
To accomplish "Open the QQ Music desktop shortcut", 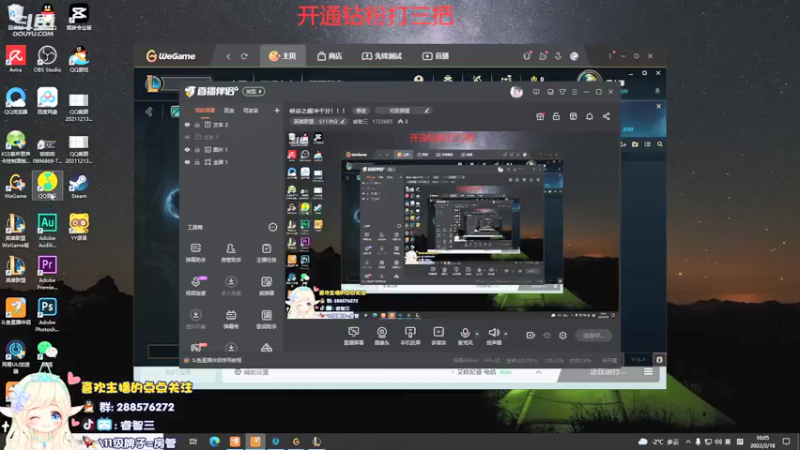I will [47, 186].
